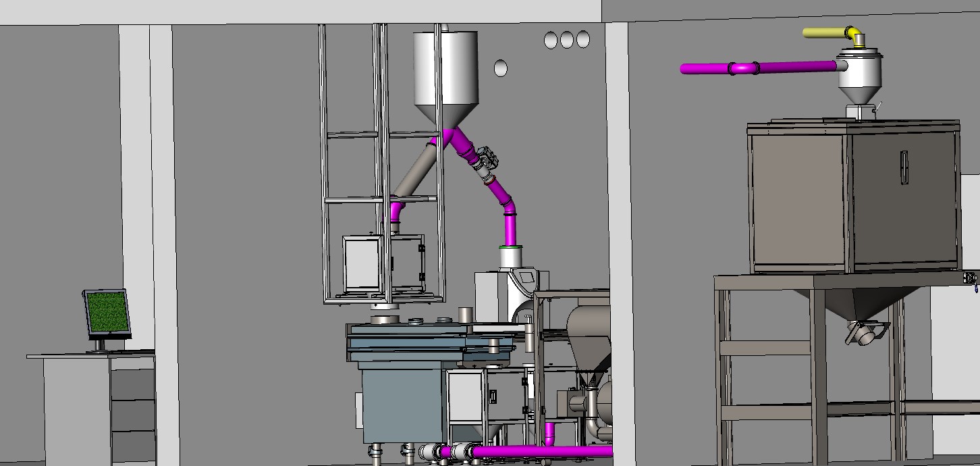The width and height of the screenshot is (980, 466).
Task: Click the desk drawer unit under the monitor
Action: (132, 410)
